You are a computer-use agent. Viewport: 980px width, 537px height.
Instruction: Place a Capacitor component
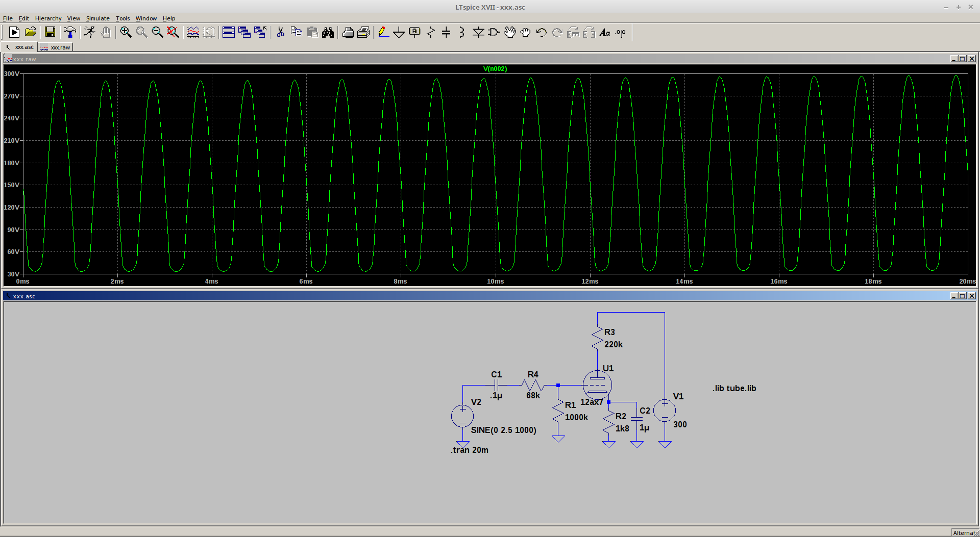(x=446, y=33)
